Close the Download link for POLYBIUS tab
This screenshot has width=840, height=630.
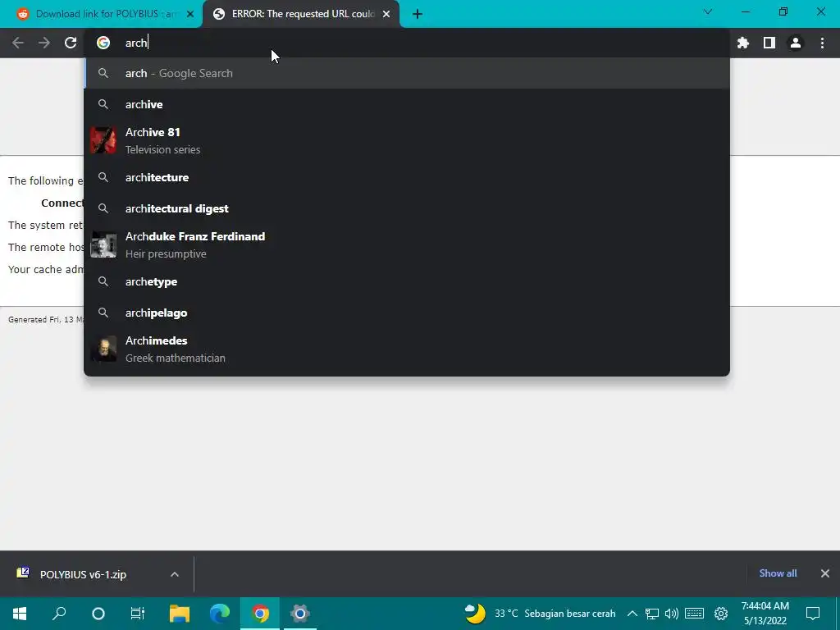click(x=190, y=14)
